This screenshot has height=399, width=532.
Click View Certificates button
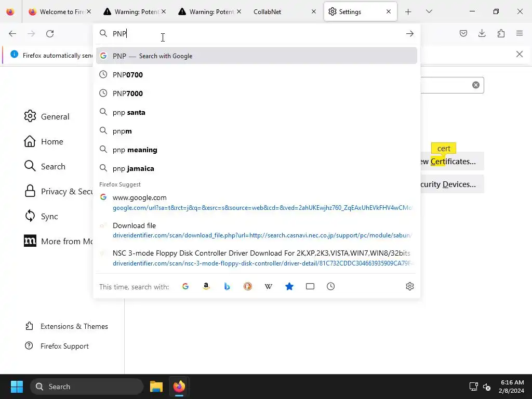(452, 161)
